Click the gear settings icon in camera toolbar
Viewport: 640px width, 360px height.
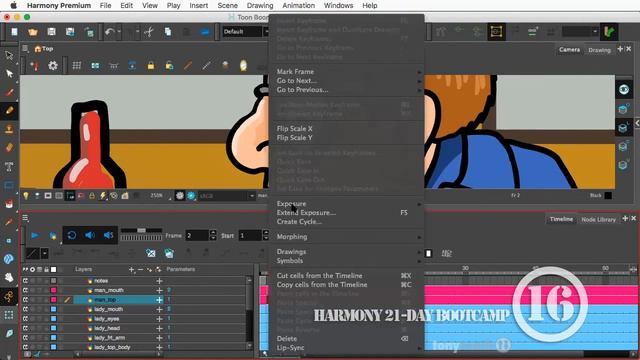pos(53,66)
